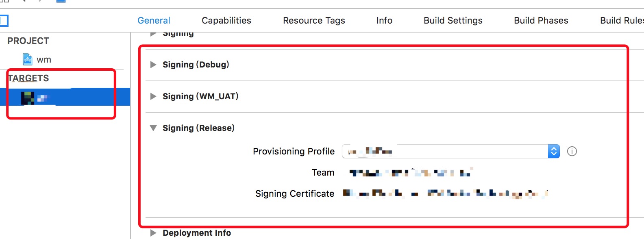Image resolution: width=644 pixels, height=239 pixels.
Task: Click the Signing Certificate value text
Action: pos(446,193)
